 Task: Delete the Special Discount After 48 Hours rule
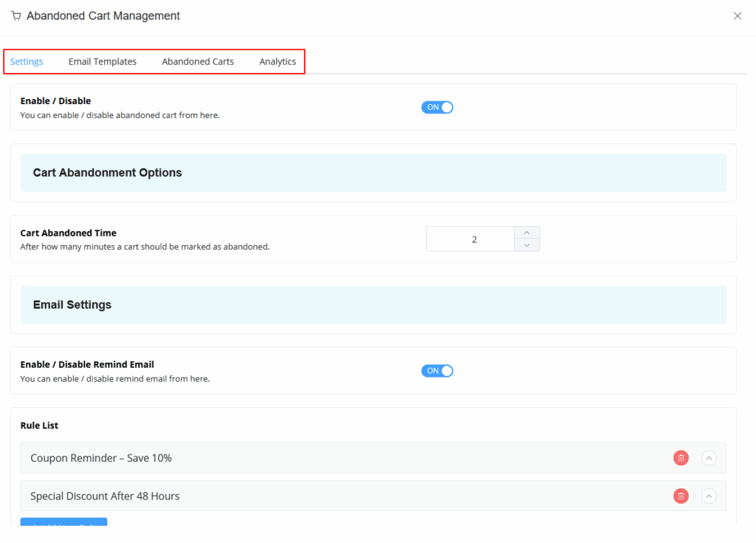coord(681,496)
